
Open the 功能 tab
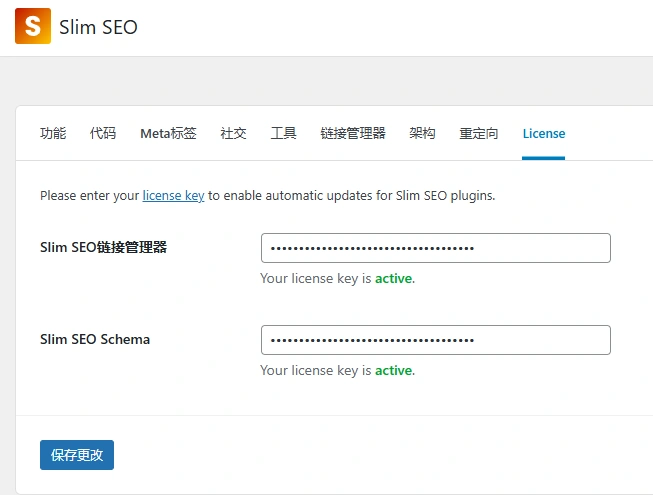pyautogui.click(x=53, y=133)
